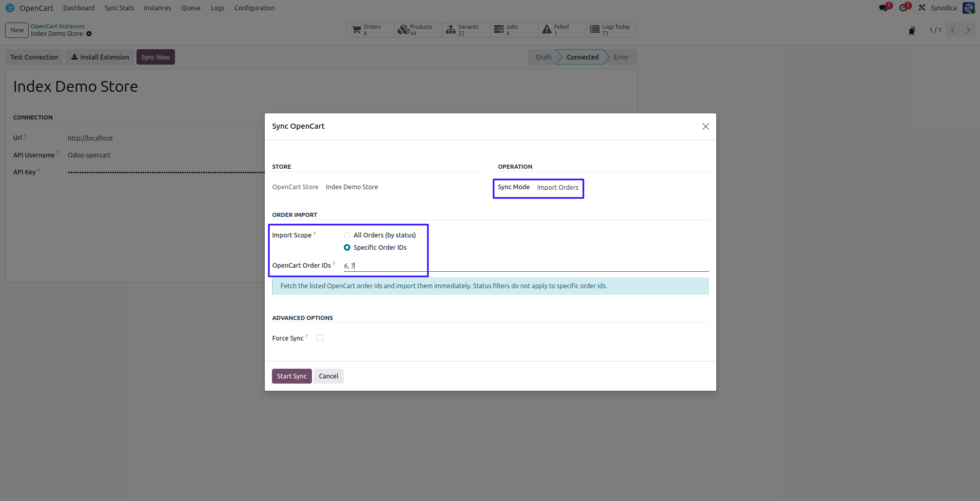
Task: Click the OpenCart Order IDs help question mark
Action: pyautogui.click(x=334, y=264)
